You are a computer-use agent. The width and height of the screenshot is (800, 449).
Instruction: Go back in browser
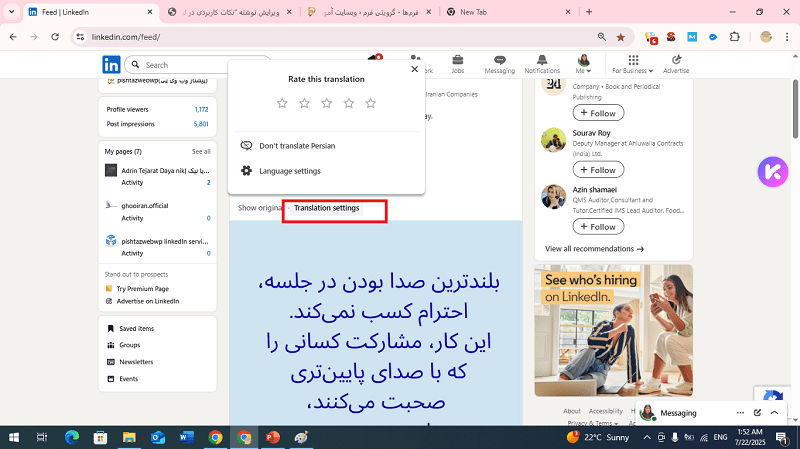13,37
